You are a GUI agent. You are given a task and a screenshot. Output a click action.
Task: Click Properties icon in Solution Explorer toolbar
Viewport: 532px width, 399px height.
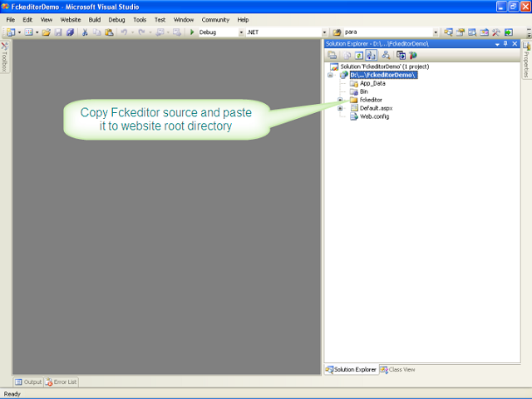click(x=332, y=55)
